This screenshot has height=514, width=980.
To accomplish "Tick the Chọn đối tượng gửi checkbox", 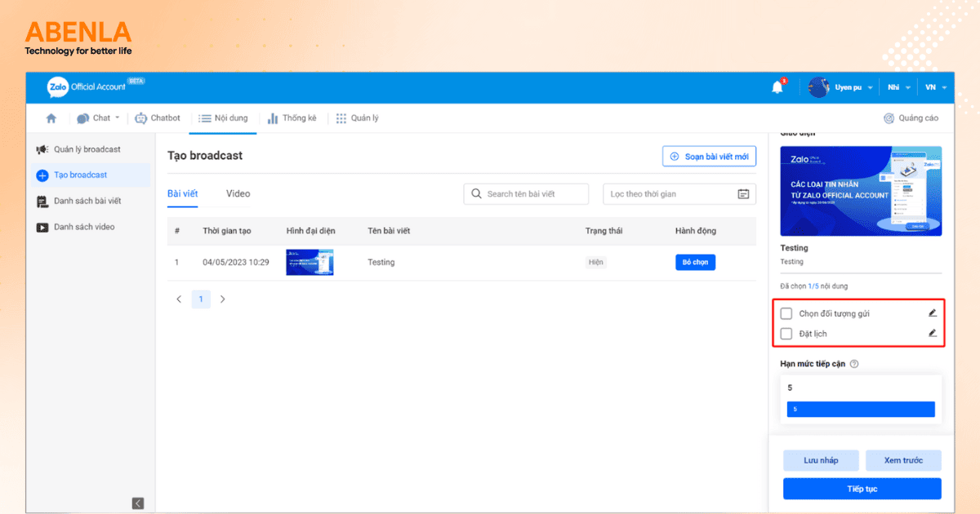I will pos(786,313).
